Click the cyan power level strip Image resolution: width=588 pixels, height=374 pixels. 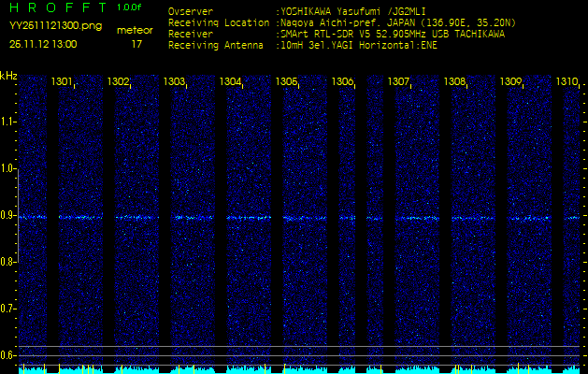pyautogui.click(x=294, y=369)
